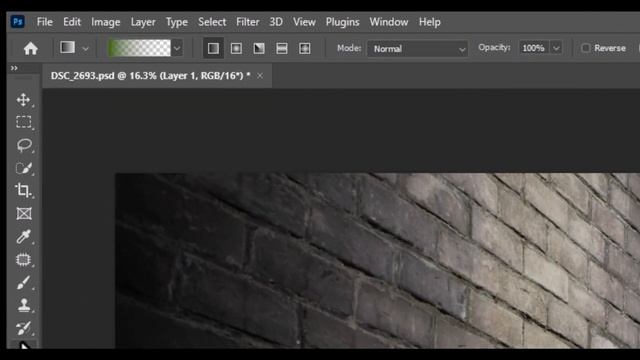Open the Select menu
Screen dimensions: 640x360
[212, 22]
